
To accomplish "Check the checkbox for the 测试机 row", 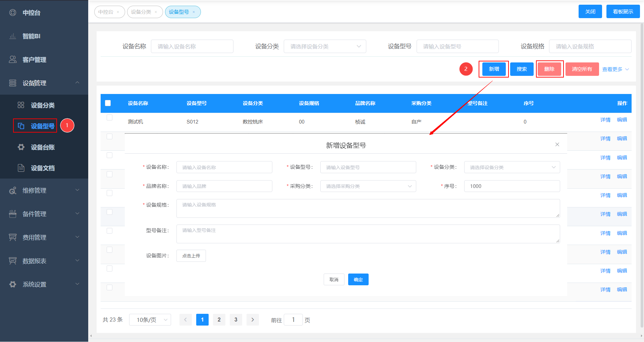I will [109, 117].
